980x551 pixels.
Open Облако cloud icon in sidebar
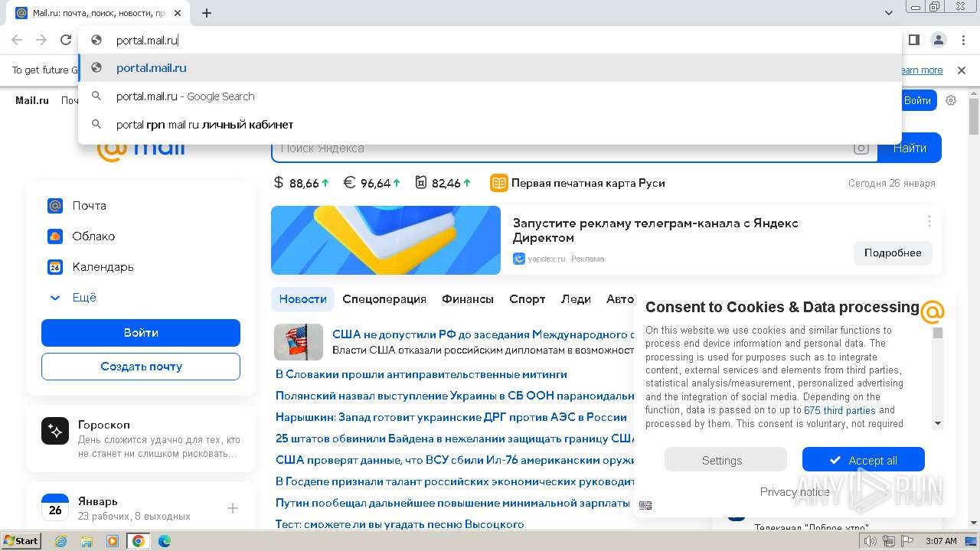(55, 236)
